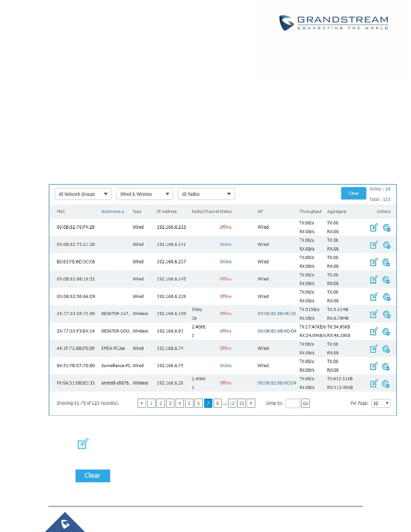Block client 192.168.6.141 using globe icon

coord(386,245)
